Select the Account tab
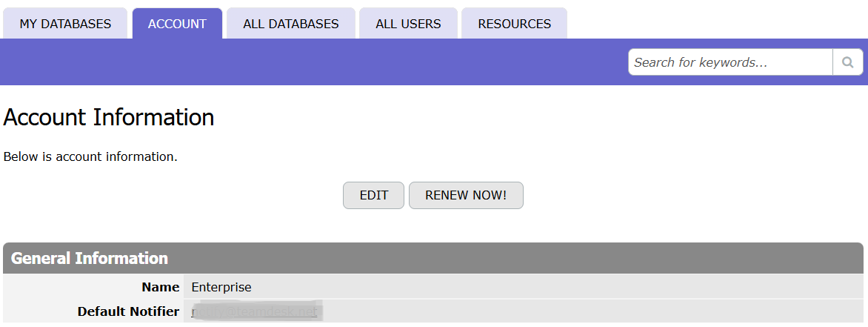The image size is (868, 327). point(177,24)
